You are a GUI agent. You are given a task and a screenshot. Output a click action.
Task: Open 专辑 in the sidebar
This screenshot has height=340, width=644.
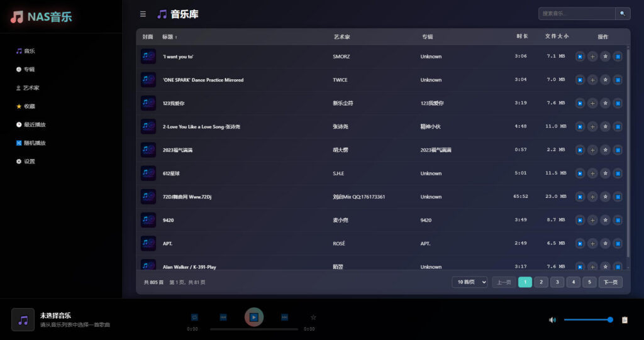click(x=29, y=69)
